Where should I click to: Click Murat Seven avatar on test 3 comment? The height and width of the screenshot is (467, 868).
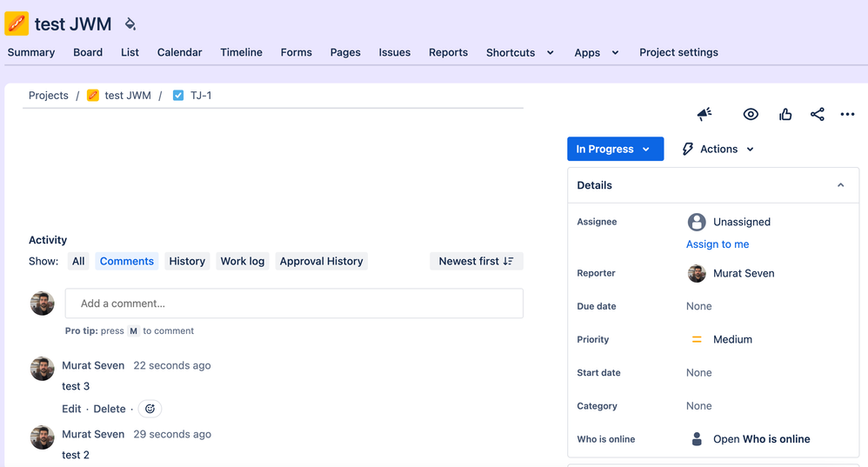[42, 369]
